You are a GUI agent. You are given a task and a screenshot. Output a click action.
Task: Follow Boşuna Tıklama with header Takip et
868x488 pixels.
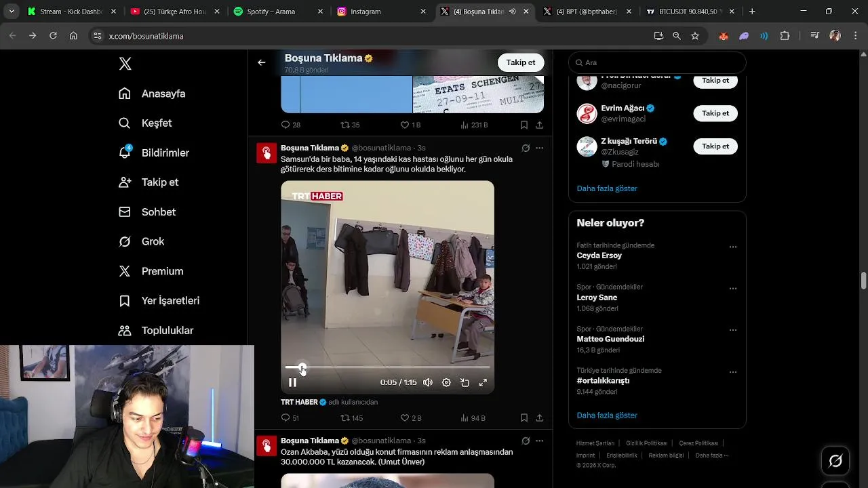point(521,62)
